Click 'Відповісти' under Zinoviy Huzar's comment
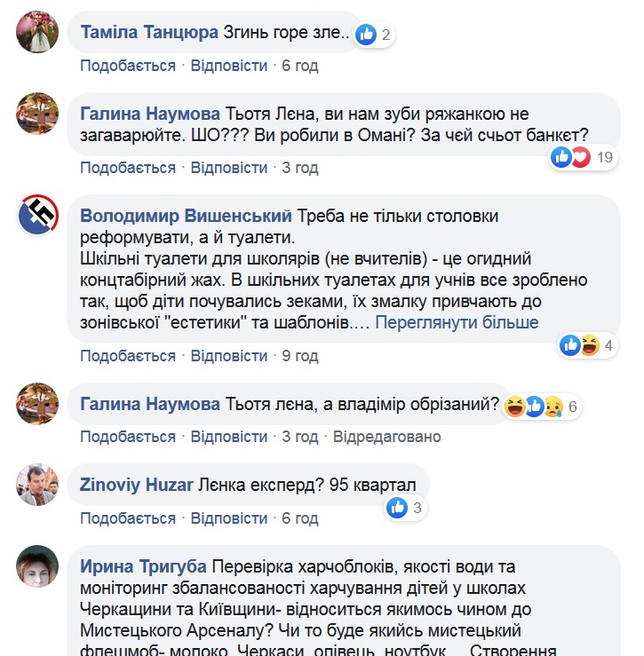Viewport: 644px width, 656px height. 229,518
